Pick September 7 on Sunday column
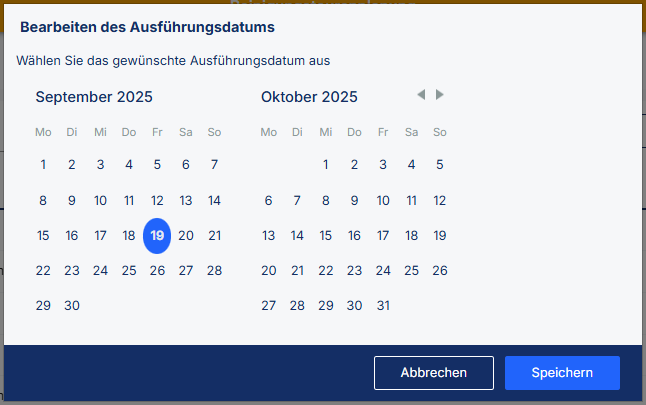Screen dimensions: 646x405 [214, 165]
